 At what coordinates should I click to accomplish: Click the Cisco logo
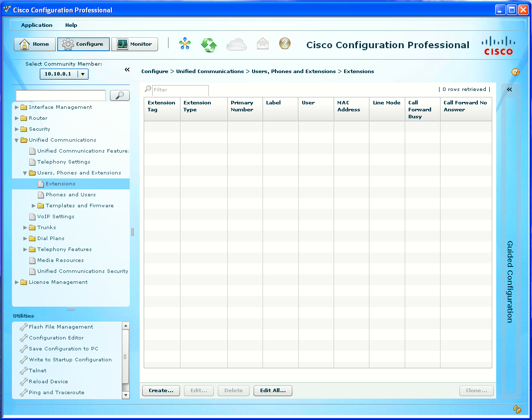click(498, 46)
